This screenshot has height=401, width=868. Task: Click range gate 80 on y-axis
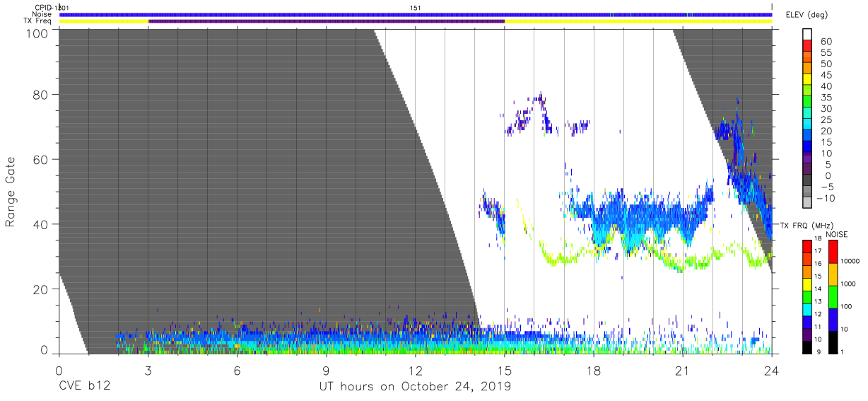(x=40, y=94)
